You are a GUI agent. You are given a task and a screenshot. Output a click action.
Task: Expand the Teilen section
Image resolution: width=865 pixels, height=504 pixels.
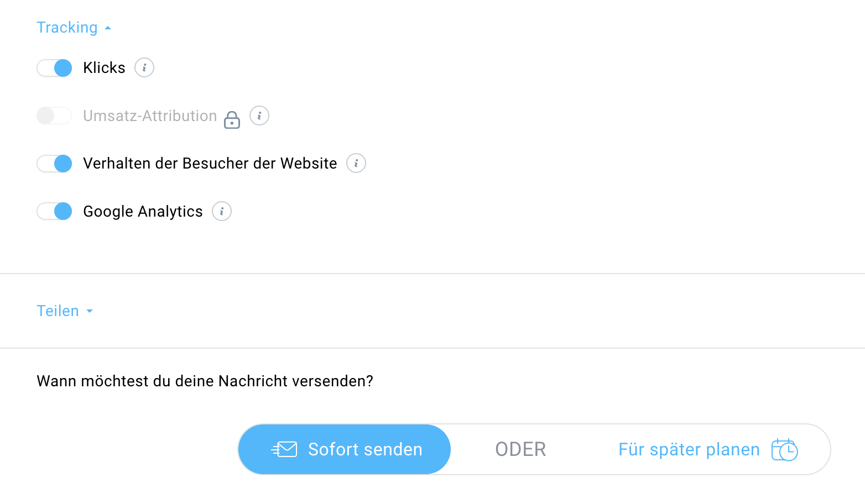coord(58,311)
